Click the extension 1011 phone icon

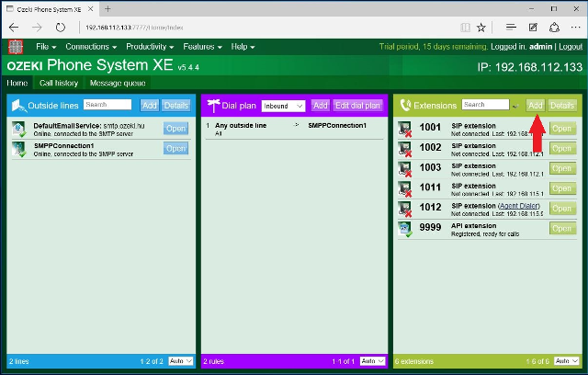[404, 189]
